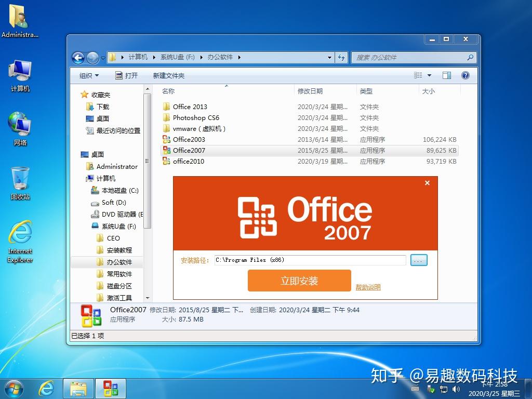The image size is (532, 399).
Task: Open 最近访问的位置 in the navigation pane
Action: coord(113,130)
